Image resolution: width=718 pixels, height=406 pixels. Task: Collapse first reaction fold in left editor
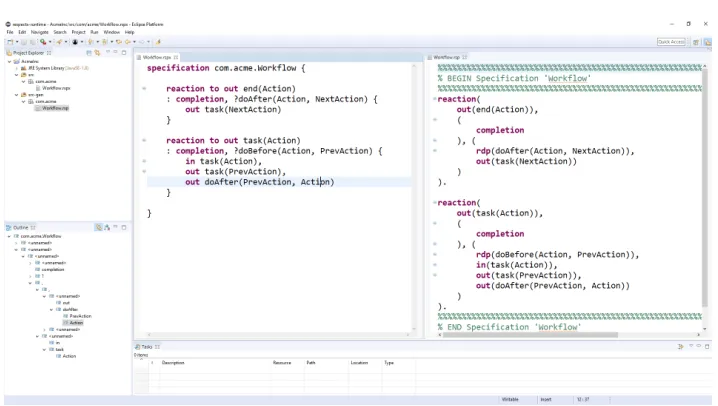pyautogui.click(x=144, y=88)
